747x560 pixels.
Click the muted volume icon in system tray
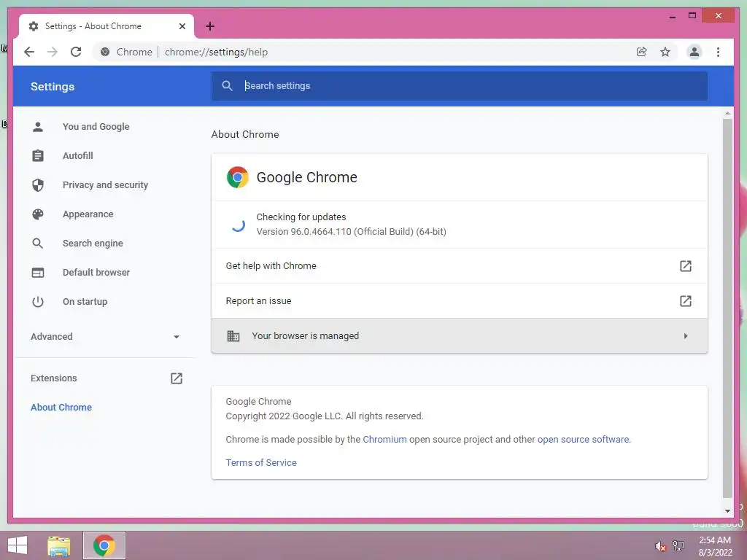tap(660, 546)
